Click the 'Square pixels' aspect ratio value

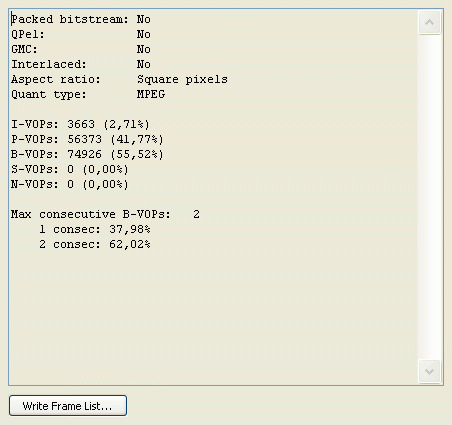coord(182,79)
